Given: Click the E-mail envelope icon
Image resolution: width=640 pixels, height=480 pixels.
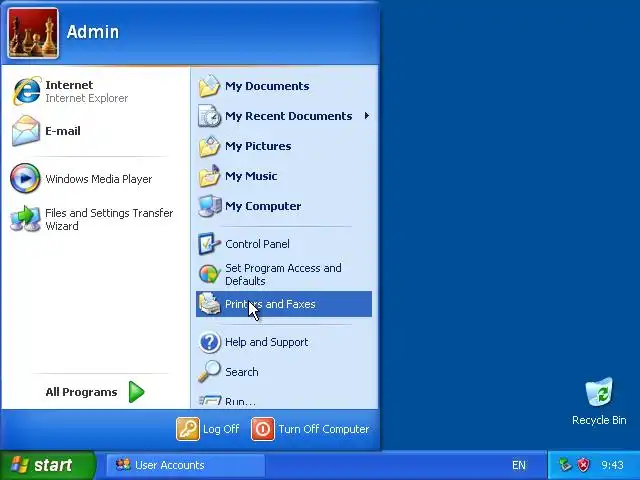Looking at the screenshot, I should coord(26,131).
